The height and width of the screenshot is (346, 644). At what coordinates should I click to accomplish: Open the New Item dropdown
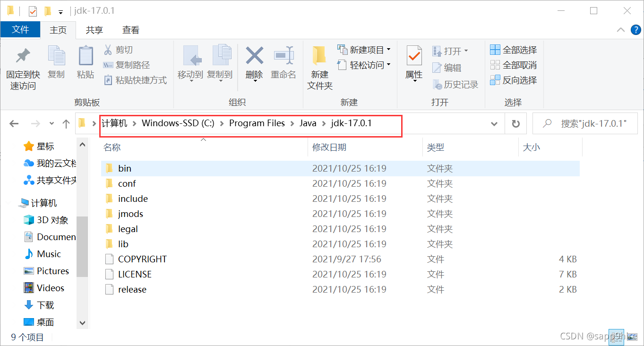(x=364, y=50)
